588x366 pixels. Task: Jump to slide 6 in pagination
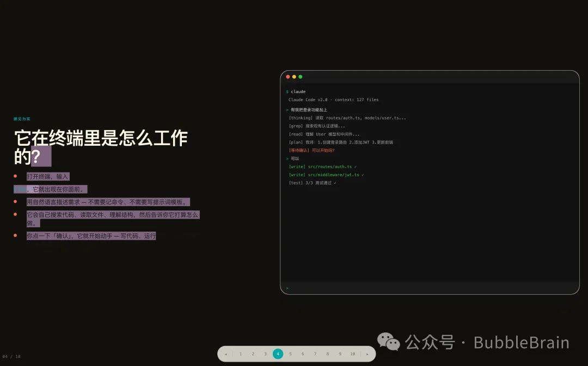(303, 354)
